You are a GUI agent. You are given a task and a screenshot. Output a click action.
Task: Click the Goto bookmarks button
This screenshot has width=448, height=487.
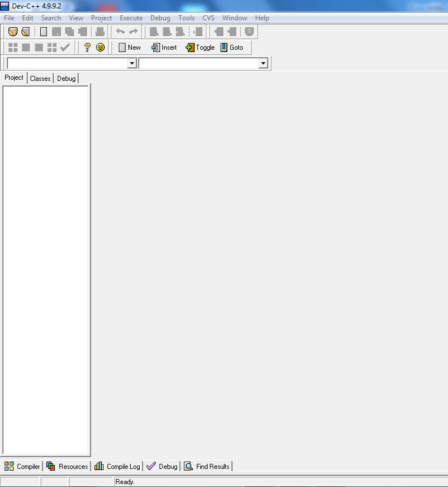[x=232, y=48]
